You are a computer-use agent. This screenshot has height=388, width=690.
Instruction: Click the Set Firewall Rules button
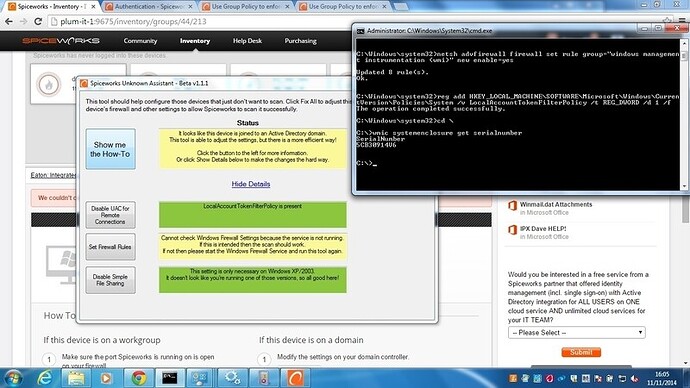coord(110,247)
